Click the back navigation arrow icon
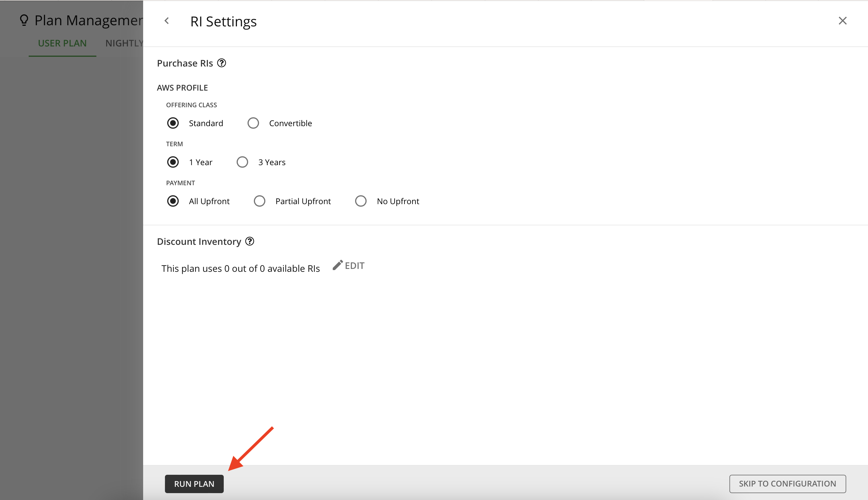 166,21
